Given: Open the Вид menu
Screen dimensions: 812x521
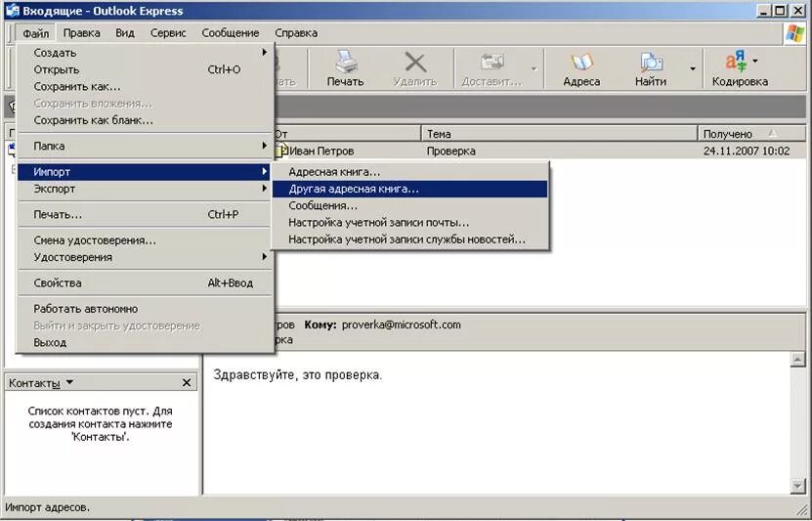Looking at the screenshot, I should coord(125,33).
